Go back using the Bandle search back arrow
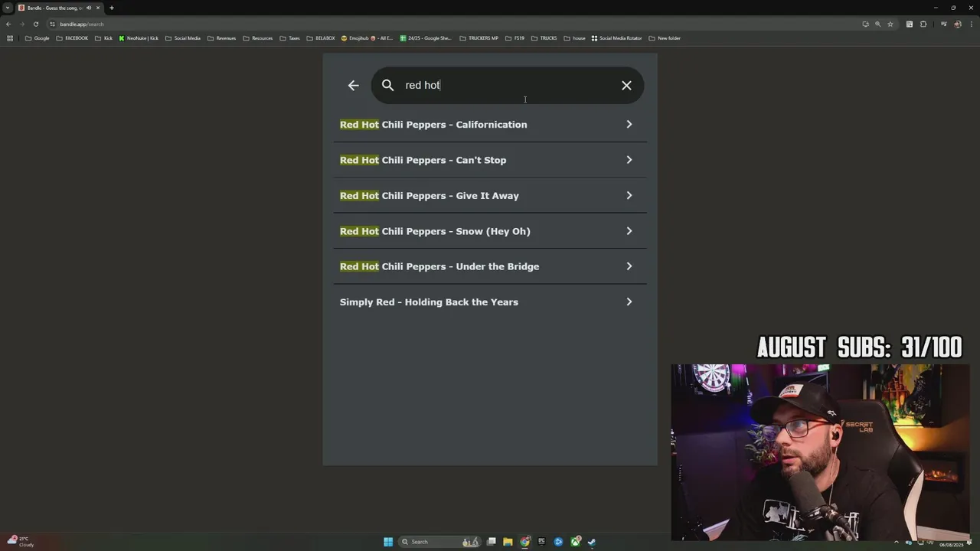The height and width of the screenshot is (551, 980). click(353, 85)
